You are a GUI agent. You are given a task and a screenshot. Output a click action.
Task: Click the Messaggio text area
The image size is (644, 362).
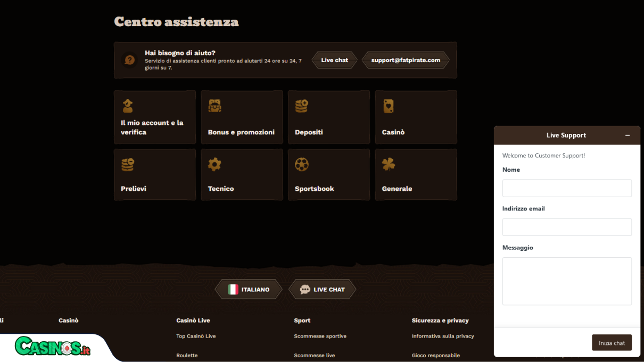pos(567,281)
